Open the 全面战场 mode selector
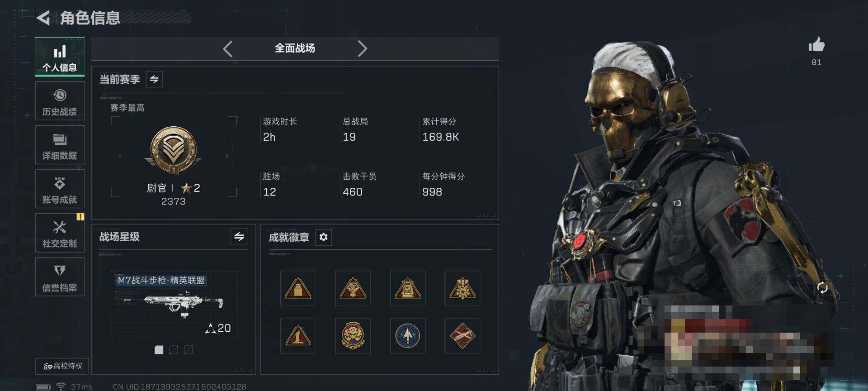This screenshot has height=391, width=868. coord(295,48)
